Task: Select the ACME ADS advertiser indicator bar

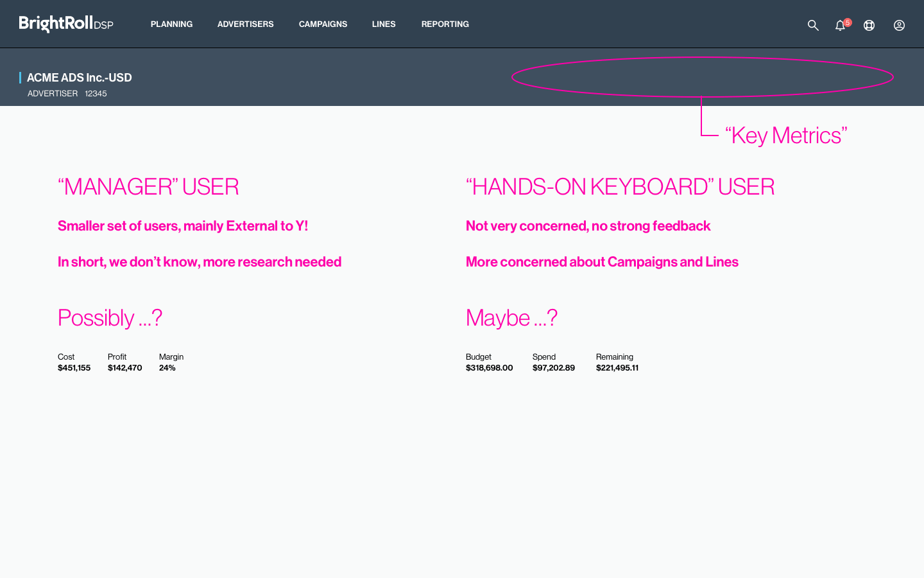Action: pyautogui.click(x=21, y=77)
